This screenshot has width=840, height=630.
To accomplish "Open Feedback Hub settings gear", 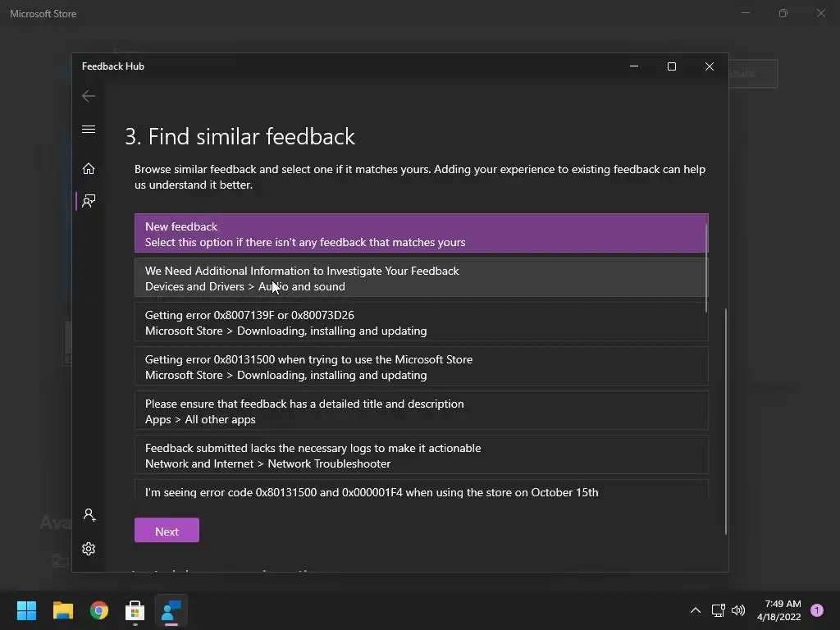I will [x=89, y=549].
